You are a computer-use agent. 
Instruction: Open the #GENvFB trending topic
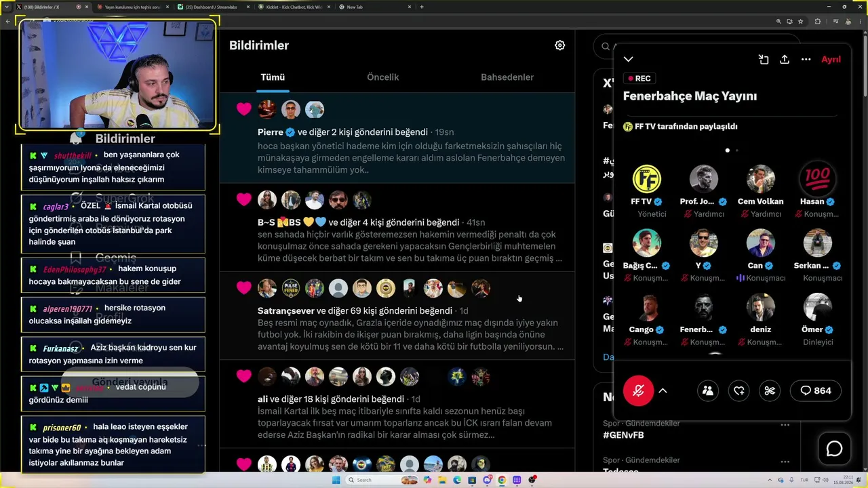pyautogui.click(x=623, y=436)
